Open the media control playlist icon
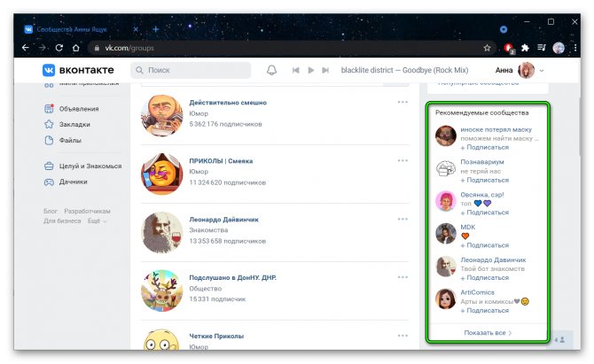This screenshot has width=594, height=364. [542, 48]
